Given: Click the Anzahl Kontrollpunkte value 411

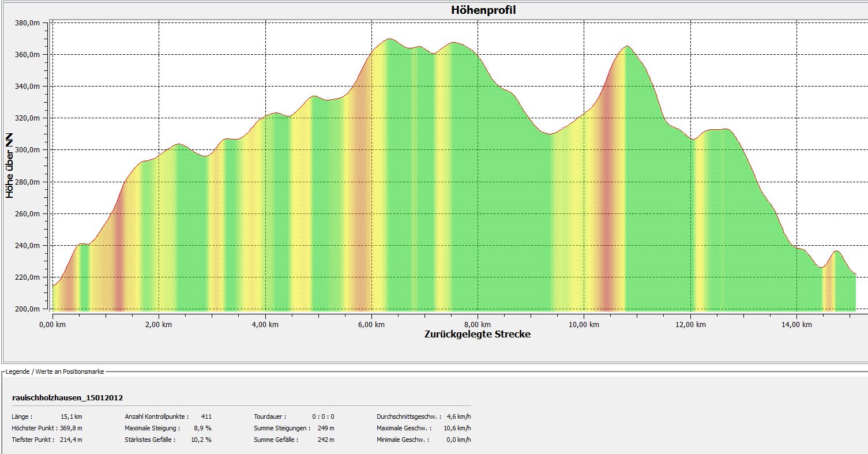Looking at the screenshot, I should 206,417.
